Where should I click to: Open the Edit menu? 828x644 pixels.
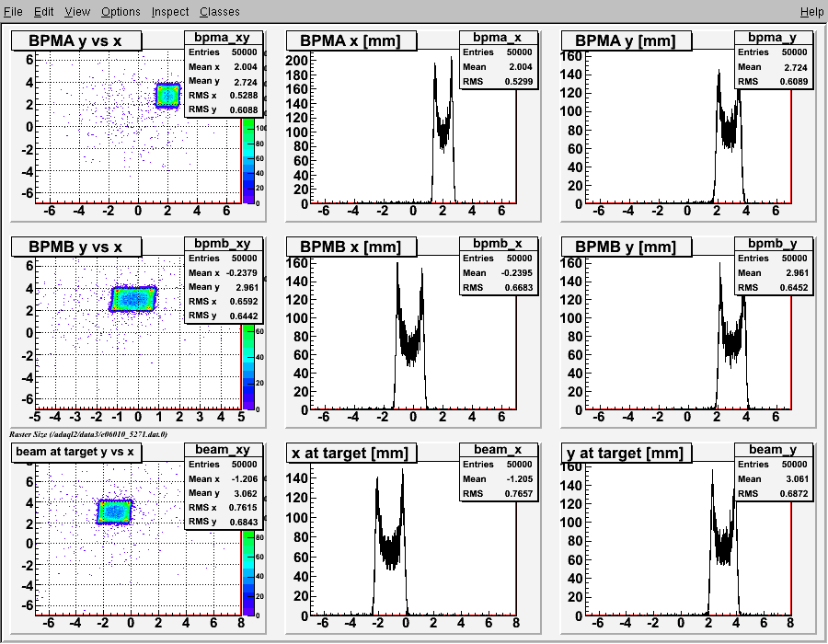coord(44,12)
